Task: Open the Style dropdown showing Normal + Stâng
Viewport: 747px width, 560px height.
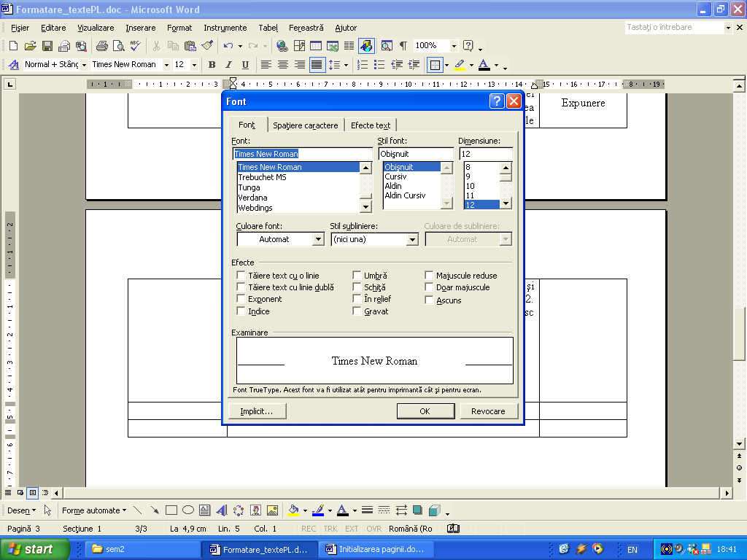Action: pos(85,65)
